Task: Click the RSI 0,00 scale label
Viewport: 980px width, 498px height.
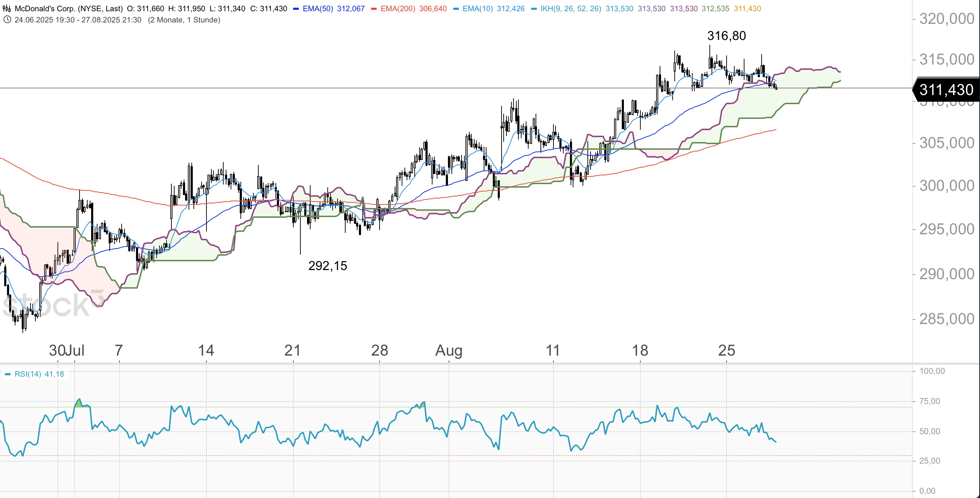Action: pos(927,491)
